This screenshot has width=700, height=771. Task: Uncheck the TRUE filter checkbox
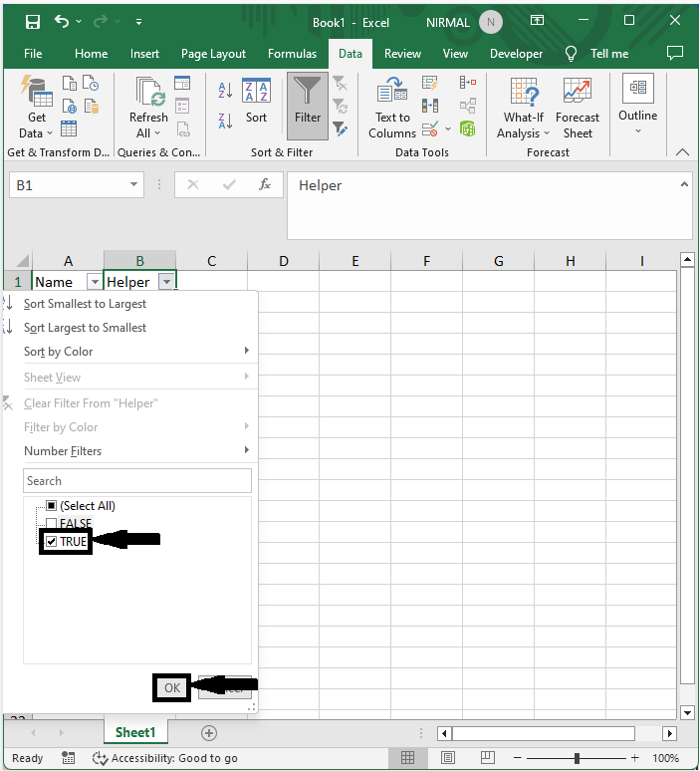pos(51,541)
